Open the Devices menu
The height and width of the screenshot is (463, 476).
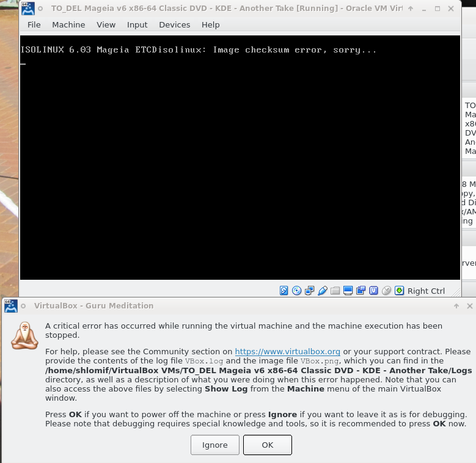(x=175, y=24)
